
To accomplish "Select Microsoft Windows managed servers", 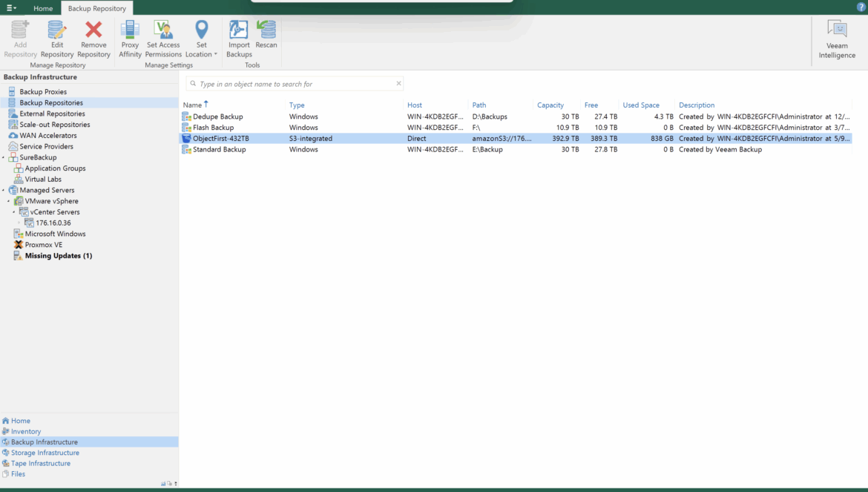I will (x=55, y=234).
